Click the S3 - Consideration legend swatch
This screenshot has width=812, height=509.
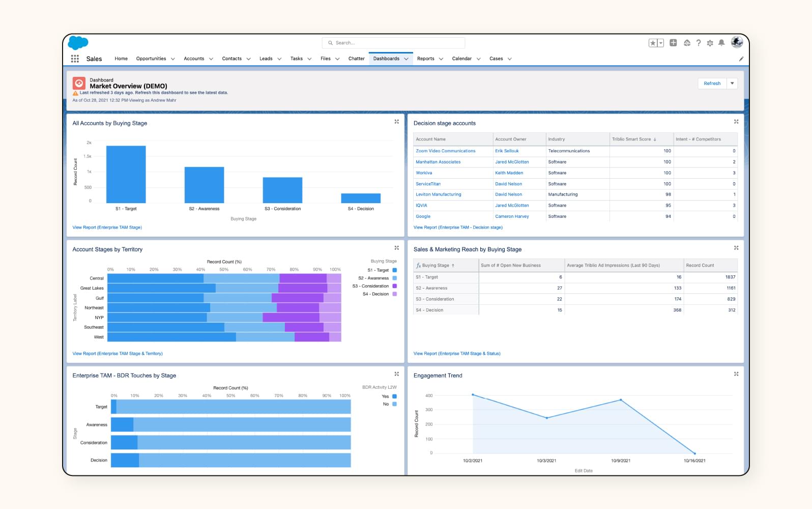click(x=394, y=286)
